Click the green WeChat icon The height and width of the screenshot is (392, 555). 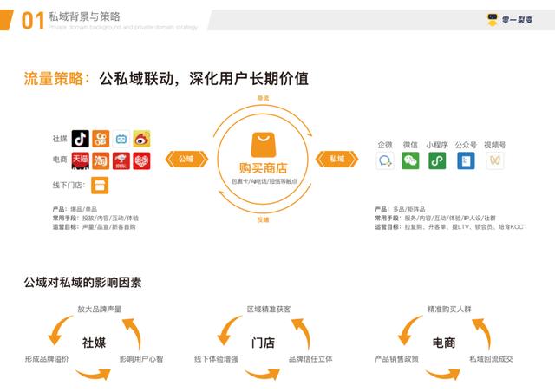point(410,160)
